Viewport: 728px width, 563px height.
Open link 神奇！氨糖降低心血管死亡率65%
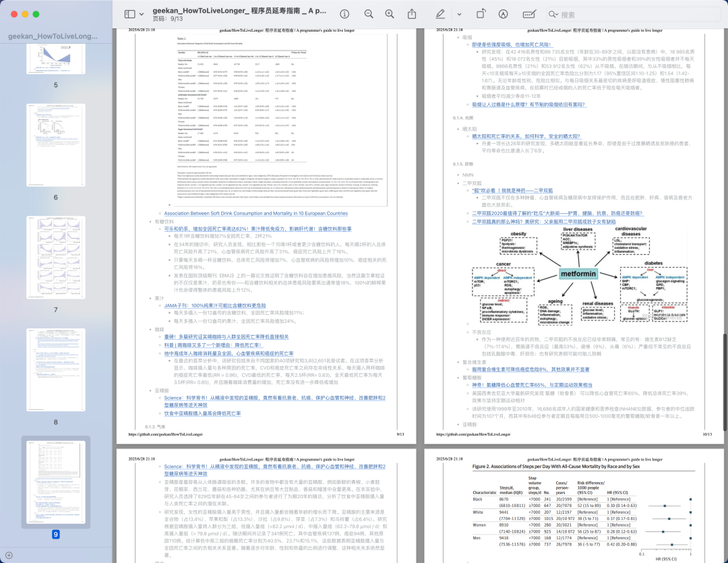(x=532, y=384)
